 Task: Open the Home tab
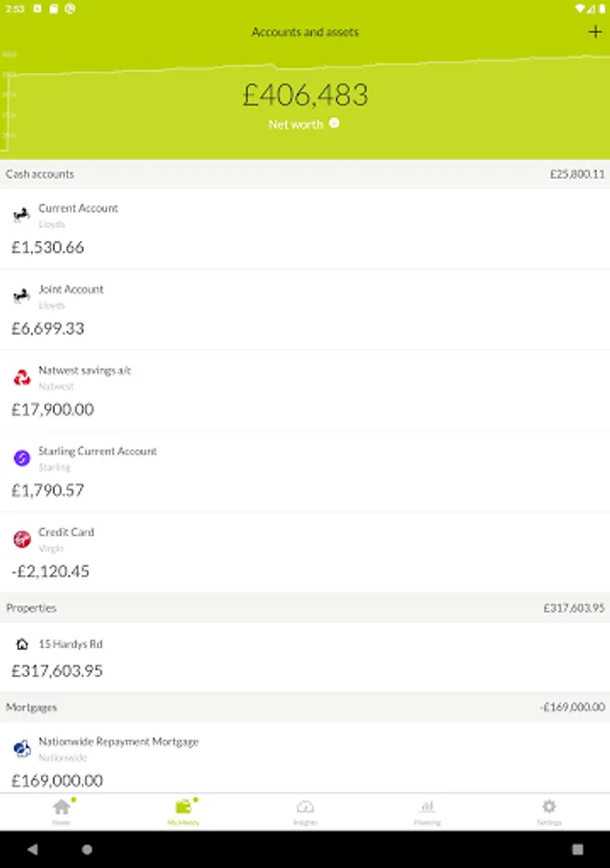pos(62,810)
